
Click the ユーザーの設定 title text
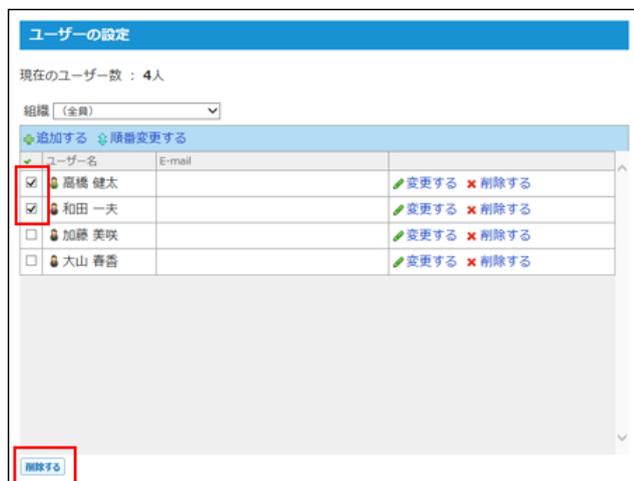79,35
